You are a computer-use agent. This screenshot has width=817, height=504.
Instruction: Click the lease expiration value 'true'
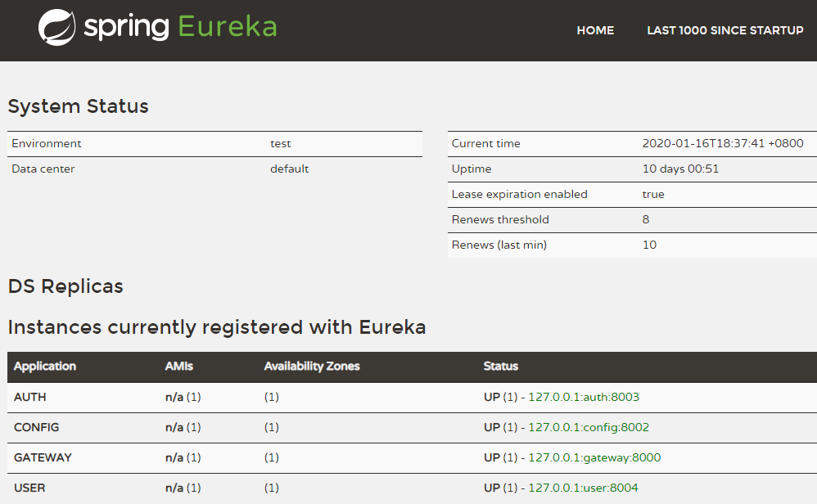coord(653,194)
